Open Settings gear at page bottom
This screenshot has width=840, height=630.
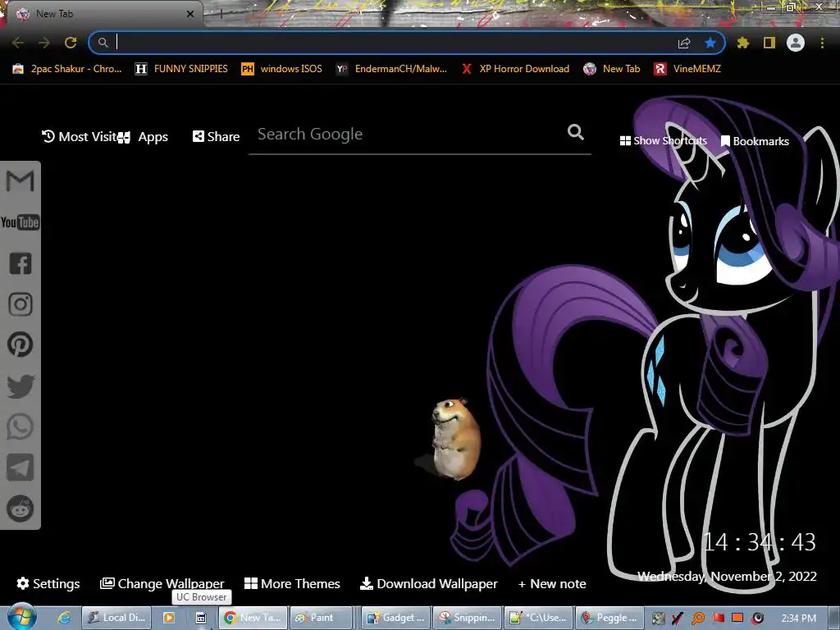(x=48, y=583)
